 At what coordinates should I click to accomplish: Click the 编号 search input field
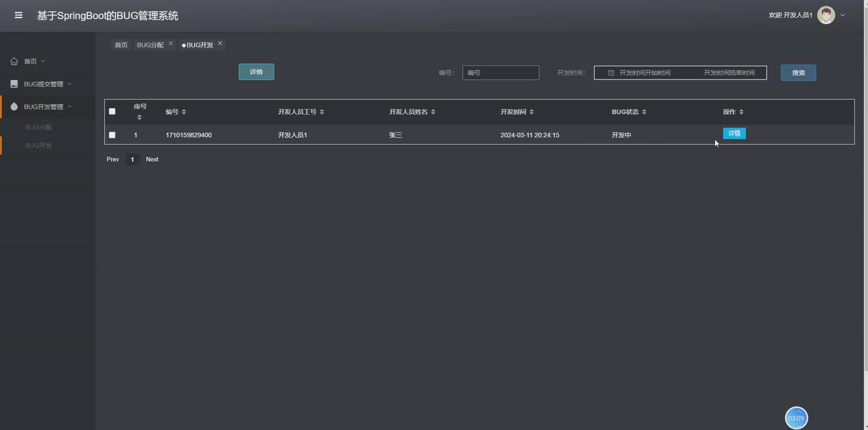pos(501,73)
